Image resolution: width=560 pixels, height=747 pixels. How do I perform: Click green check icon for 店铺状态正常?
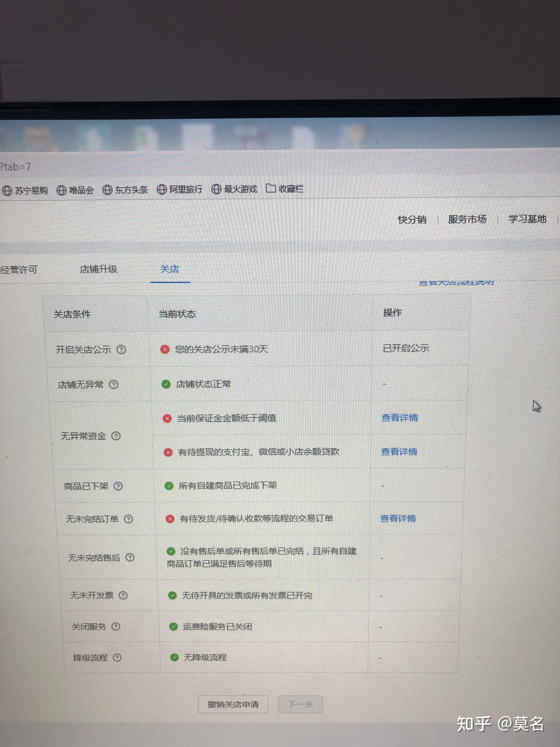pyautogui.click(x=166, y=384)
